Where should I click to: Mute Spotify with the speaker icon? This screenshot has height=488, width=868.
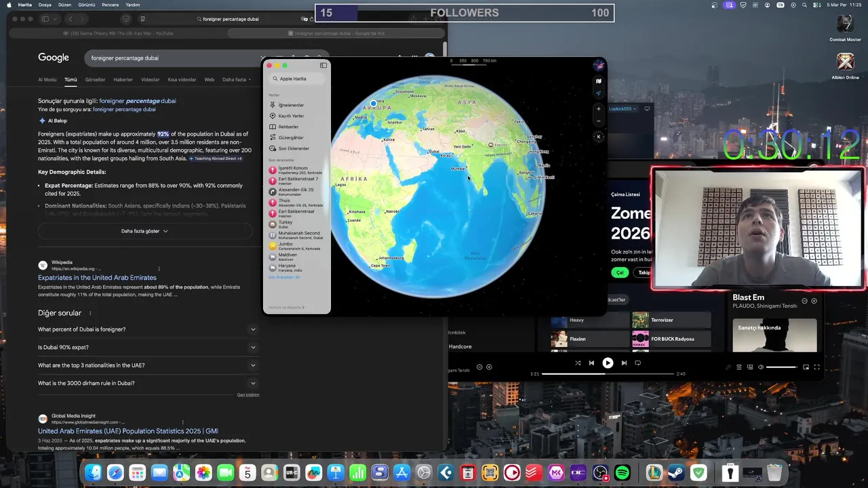[x=760, y=367]
